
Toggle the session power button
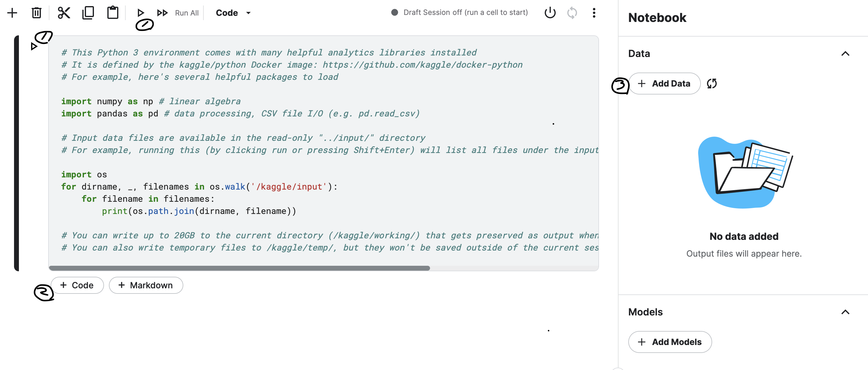(x=550, y=13)
